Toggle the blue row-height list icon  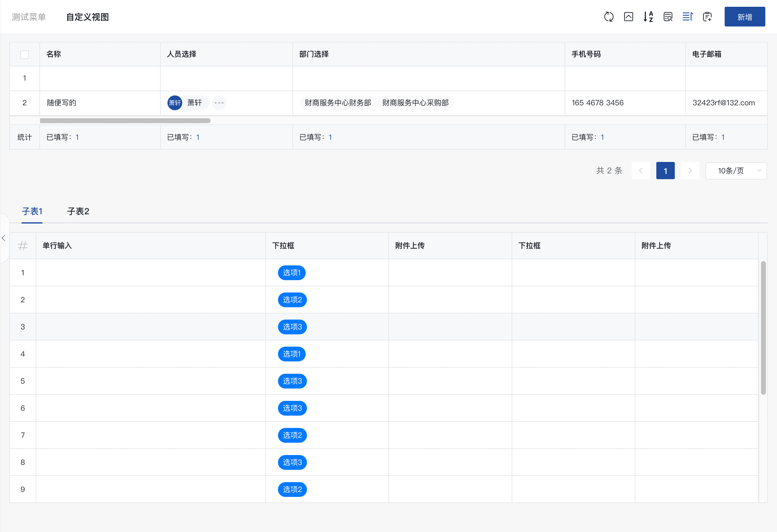(x=687, y=17)
